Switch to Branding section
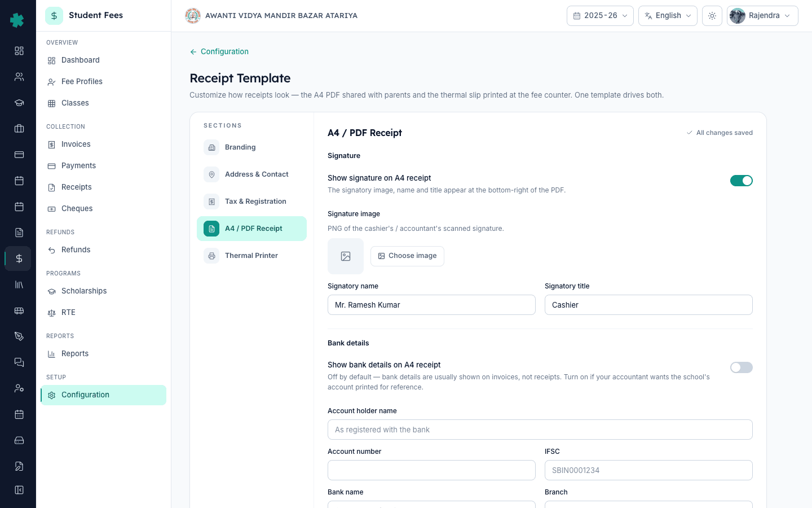Viewport: 812px width, 508px height. [251, 147]
